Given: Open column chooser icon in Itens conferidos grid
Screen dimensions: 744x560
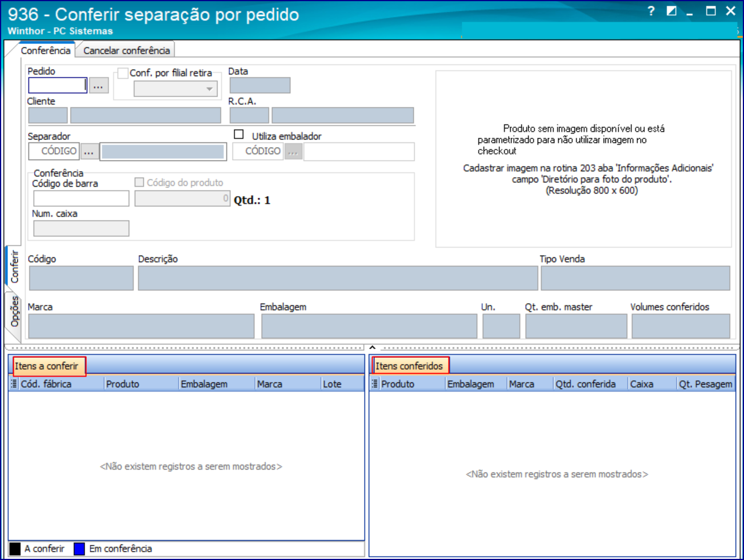Looking at the screenshot, I should click(x=375, y=384).
